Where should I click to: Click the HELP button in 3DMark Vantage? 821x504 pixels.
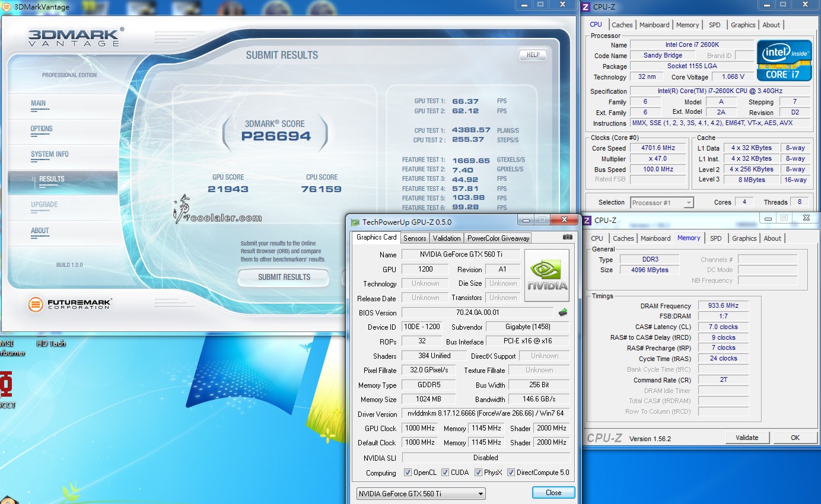[x=533, y=55]
